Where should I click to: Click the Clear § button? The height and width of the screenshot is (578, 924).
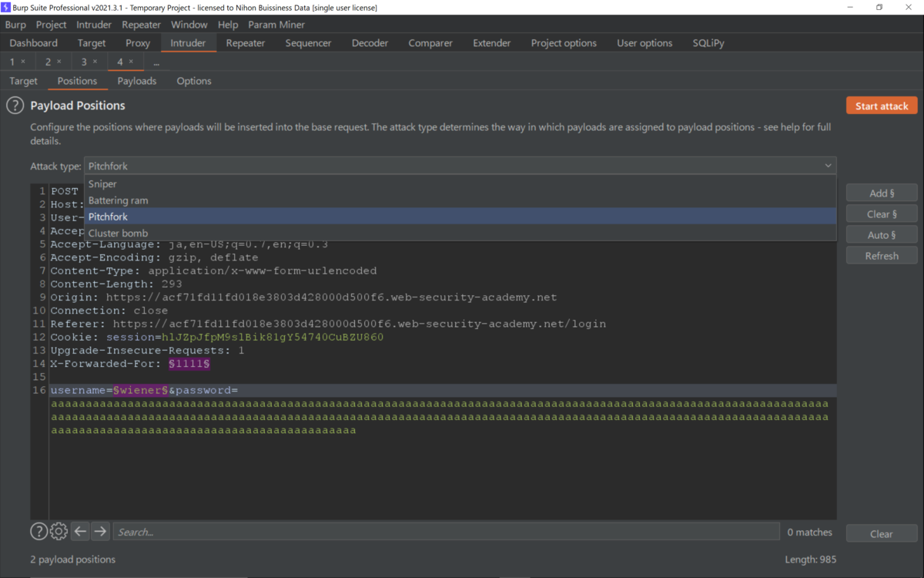pos(882,214)
